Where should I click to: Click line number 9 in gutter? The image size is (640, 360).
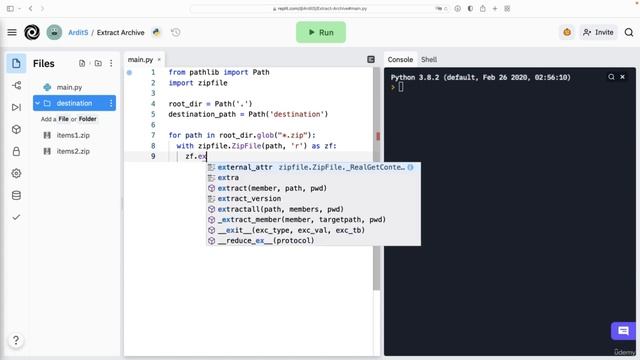click(x=153, y=156)
